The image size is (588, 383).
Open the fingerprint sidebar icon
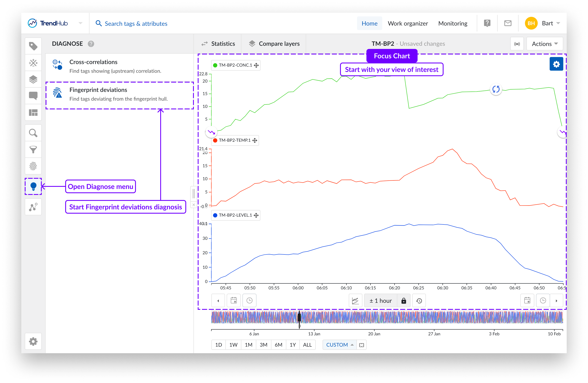33,166
